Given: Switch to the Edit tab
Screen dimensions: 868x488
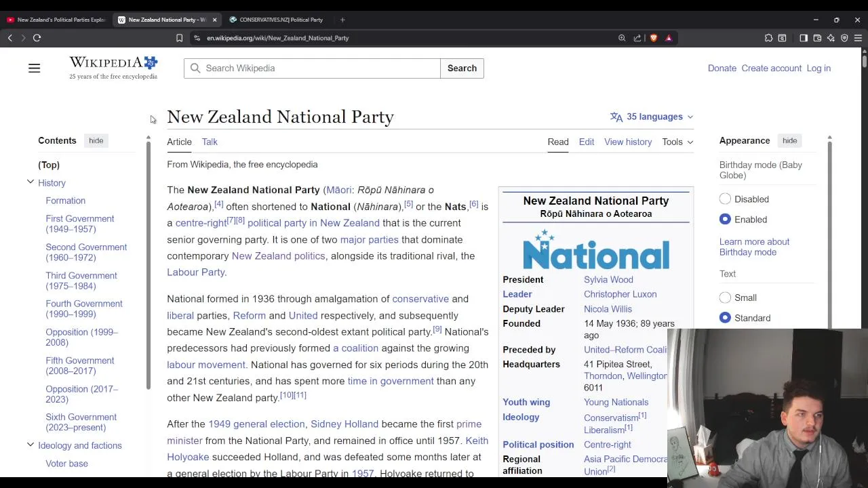Looking at the screenshot, I should click(x=587, y=142).
